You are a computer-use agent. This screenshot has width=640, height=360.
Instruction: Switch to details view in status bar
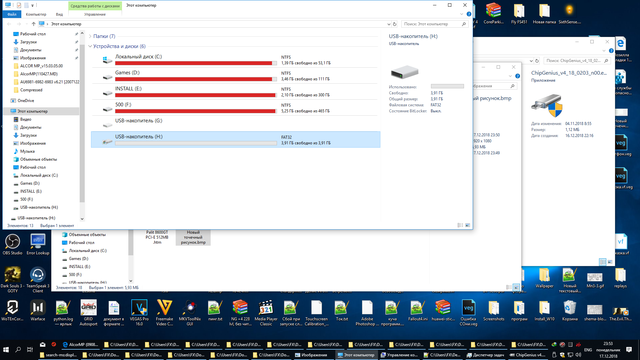pos(460,225)
